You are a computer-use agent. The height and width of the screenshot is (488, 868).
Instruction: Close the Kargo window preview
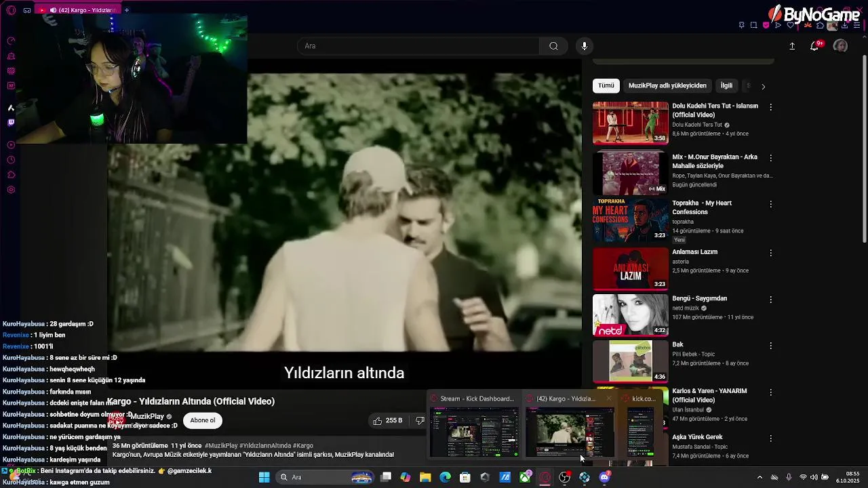tap(608, 399)
